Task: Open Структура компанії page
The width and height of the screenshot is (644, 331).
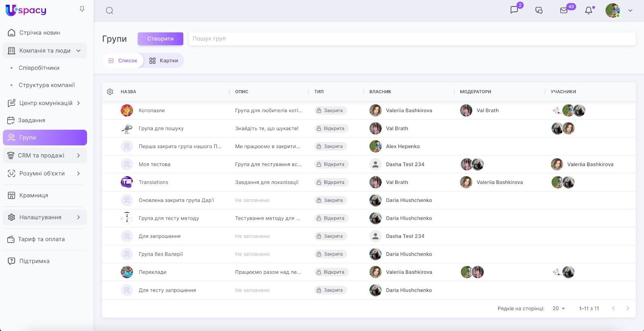Action: pyautogui.click(x=47, y=85)
